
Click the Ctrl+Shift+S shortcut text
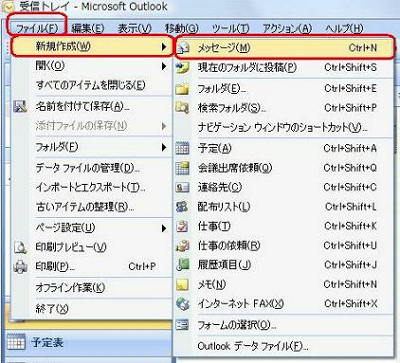pyautogui.click(x=351, y=68)
